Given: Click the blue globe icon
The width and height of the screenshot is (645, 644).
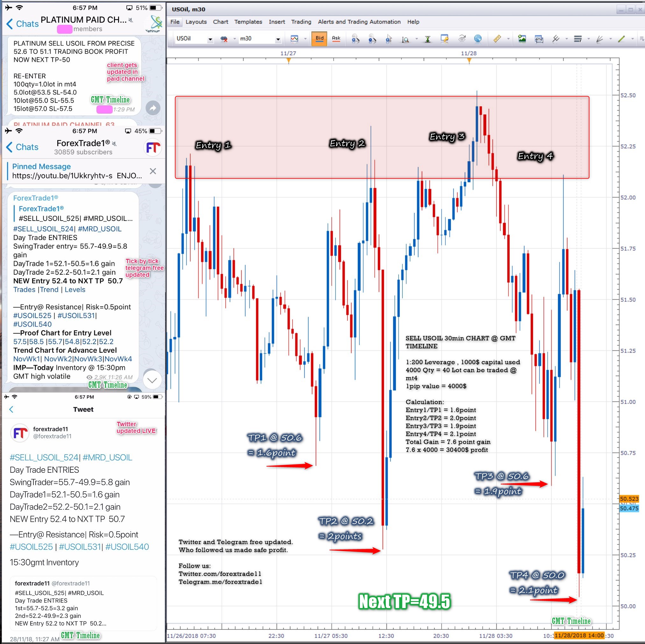Looking at the screenshot, I should [478, 39].
